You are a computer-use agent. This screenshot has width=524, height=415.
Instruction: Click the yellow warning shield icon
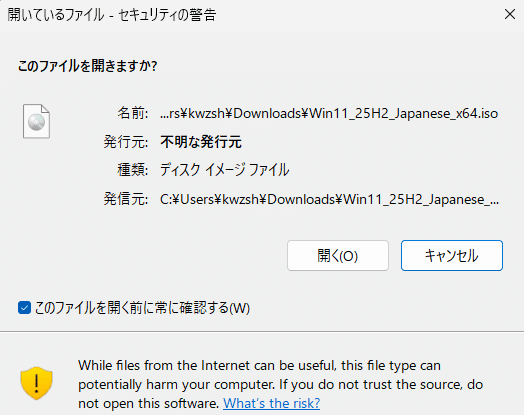click(36, 383)
